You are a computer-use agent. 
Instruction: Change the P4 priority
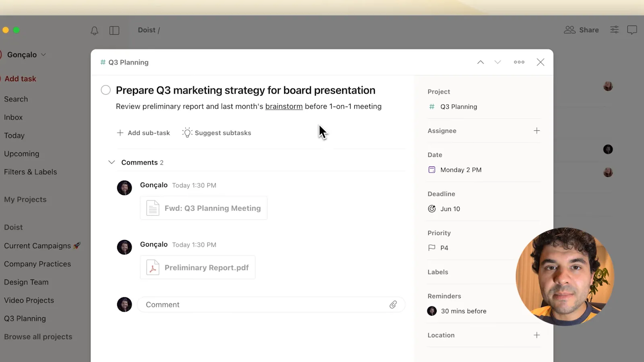coord(444,248)
